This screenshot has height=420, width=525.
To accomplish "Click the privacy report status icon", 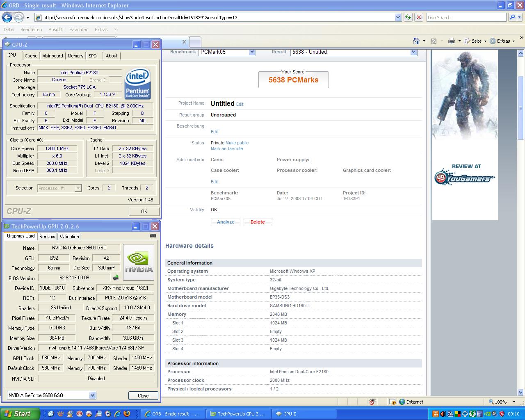I will click(372, 402).
